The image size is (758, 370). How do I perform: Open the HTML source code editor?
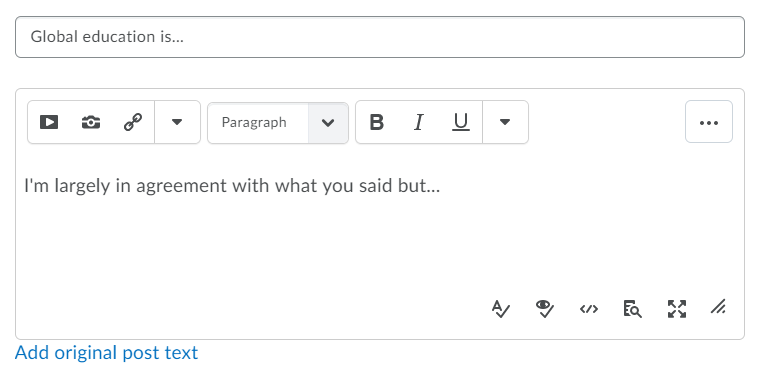589,309
